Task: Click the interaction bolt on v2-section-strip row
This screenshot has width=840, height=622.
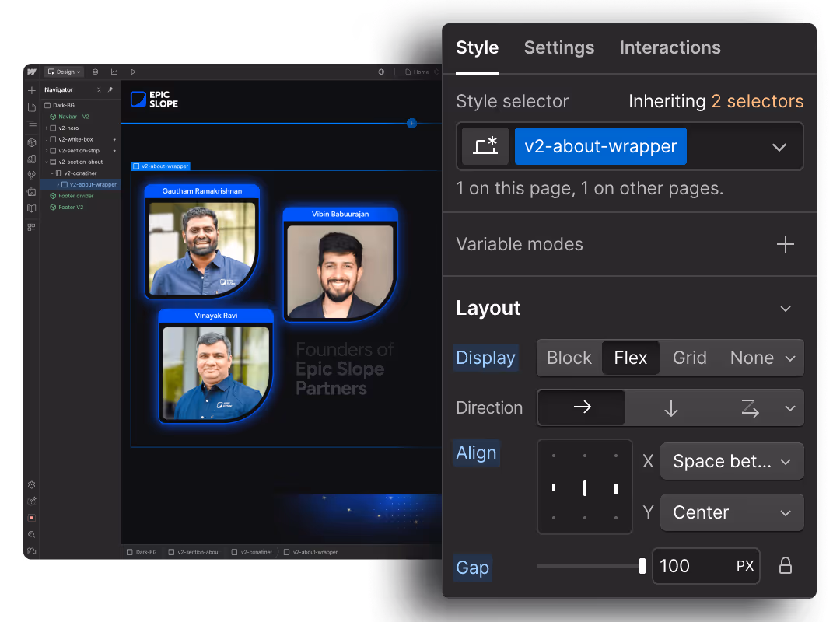Action: [x=114, y=151]
